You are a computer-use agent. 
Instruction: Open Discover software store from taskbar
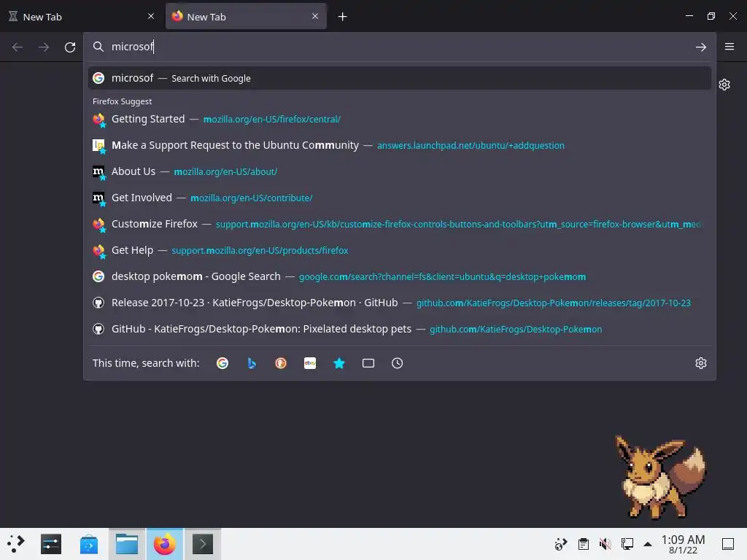[89, 544]
